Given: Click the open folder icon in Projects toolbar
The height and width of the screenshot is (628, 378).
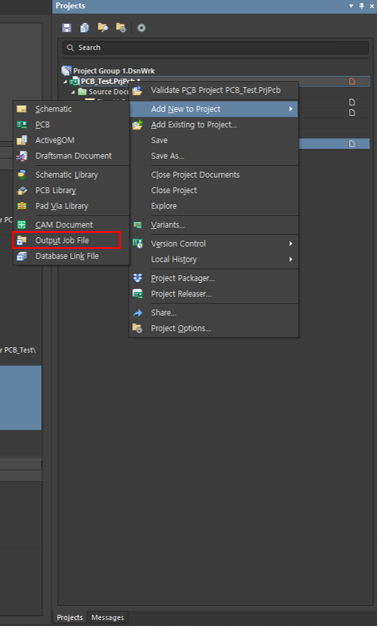Looking at the screenshot, I should point(103,28).
